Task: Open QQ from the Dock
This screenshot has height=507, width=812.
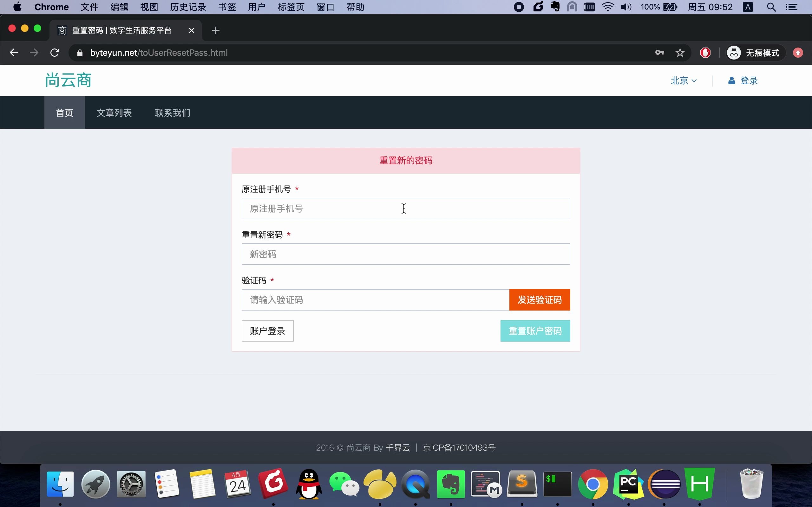Action: [x=308, y=484]
